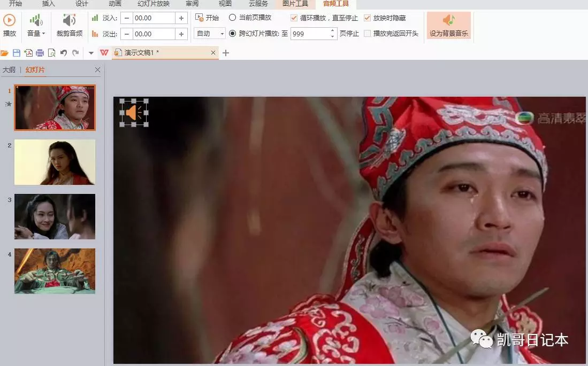Close the slide thumbnail panel
This screenshot has width=588, height=366.
point(97,69)
